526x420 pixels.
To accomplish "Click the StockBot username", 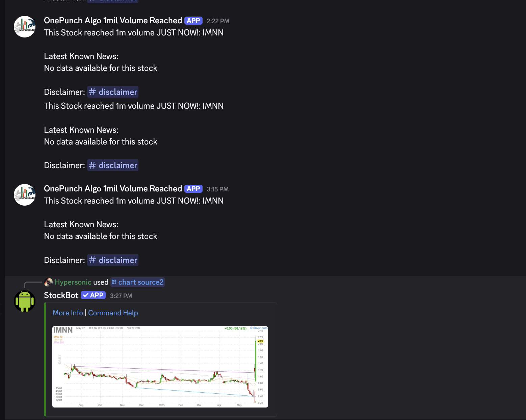I will (x=61, y=295).
